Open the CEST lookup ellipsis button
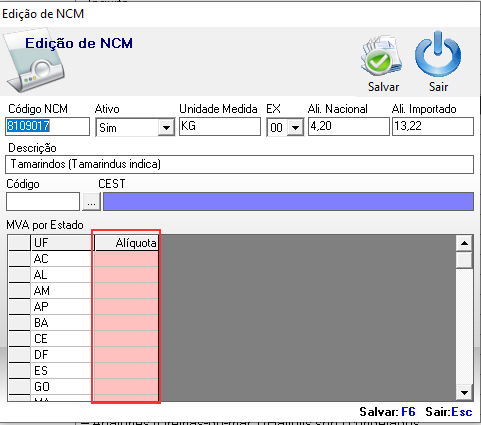The image size is (481, 425). (92, 202)
